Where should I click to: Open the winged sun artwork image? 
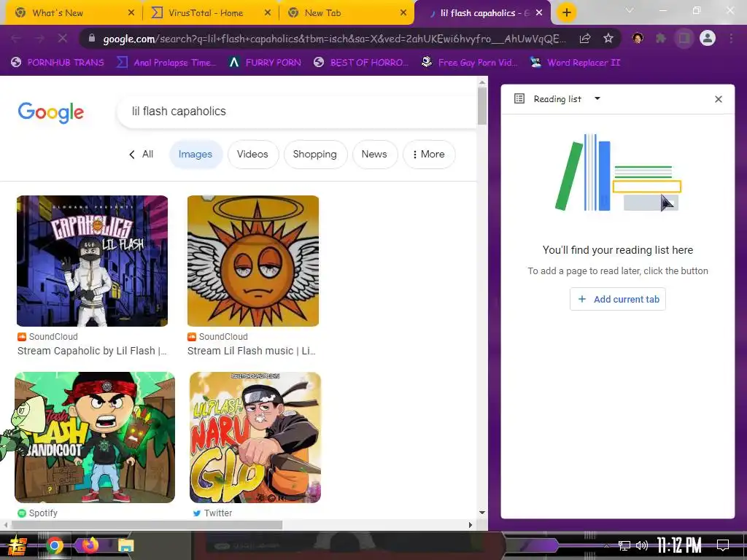coord(253,261)
